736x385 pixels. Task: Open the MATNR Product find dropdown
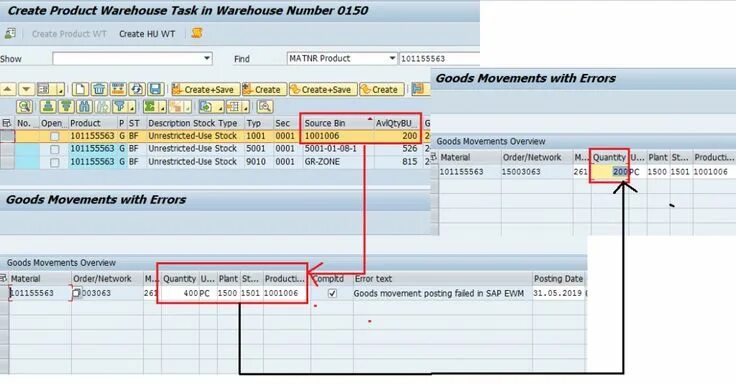(392, 58)
